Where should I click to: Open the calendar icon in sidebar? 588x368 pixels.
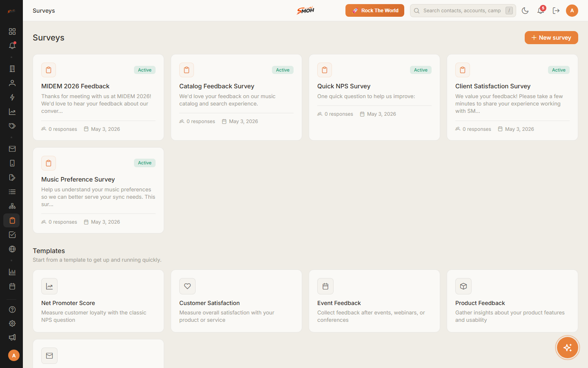point(12,286)
